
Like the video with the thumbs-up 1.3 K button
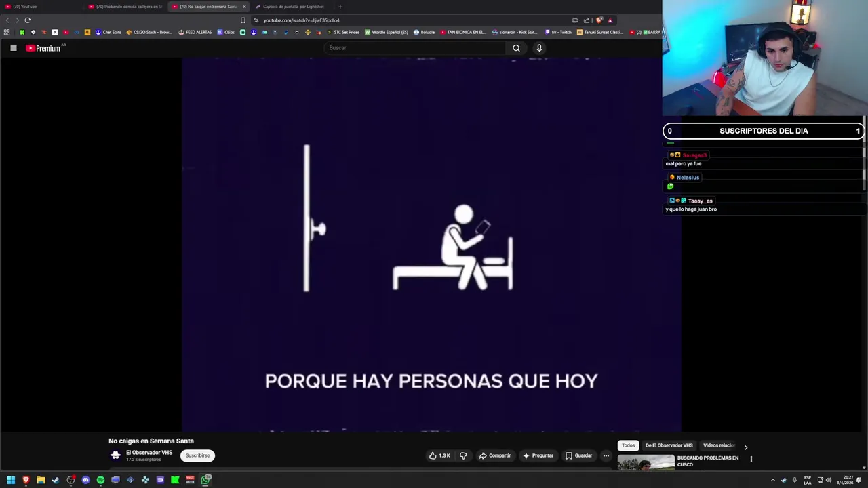click(x=439, y=455)
